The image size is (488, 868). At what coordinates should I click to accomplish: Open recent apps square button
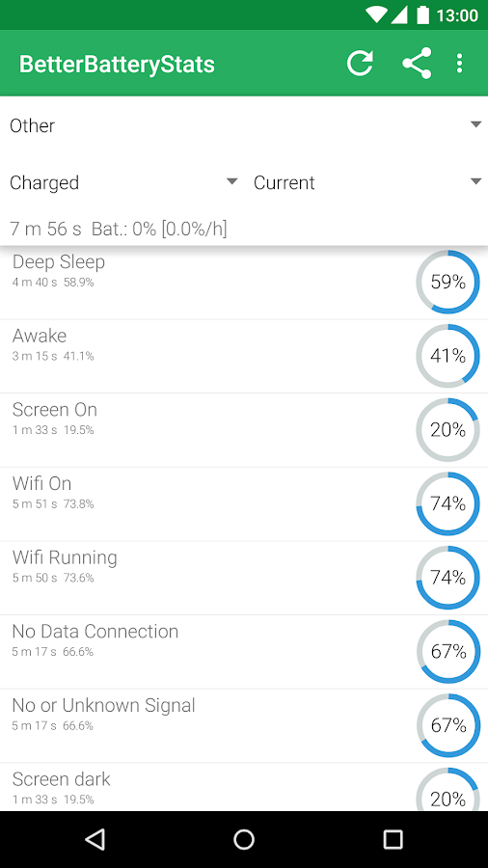[x=393, y=839]
